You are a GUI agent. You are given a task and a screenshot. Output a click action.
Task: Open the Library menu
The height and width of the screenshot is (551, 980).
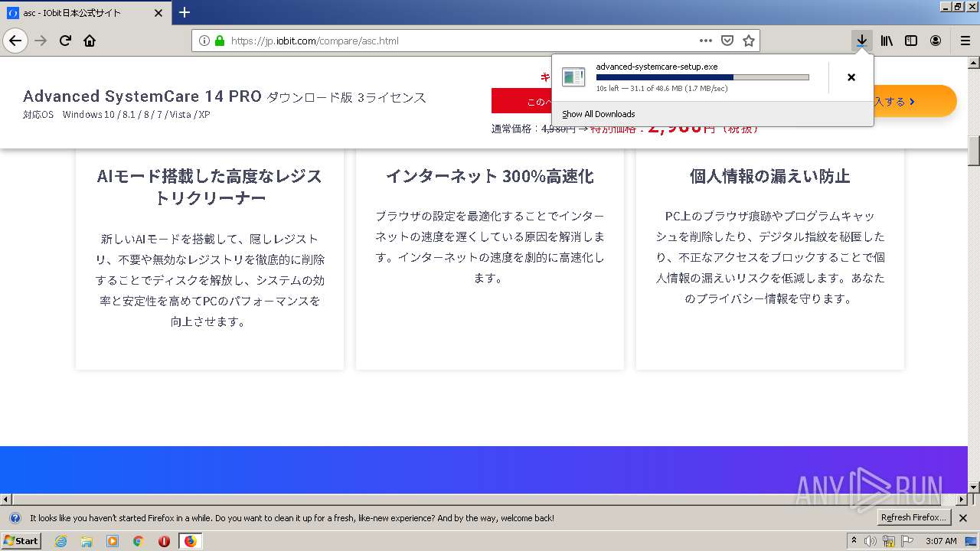[887, 41]
